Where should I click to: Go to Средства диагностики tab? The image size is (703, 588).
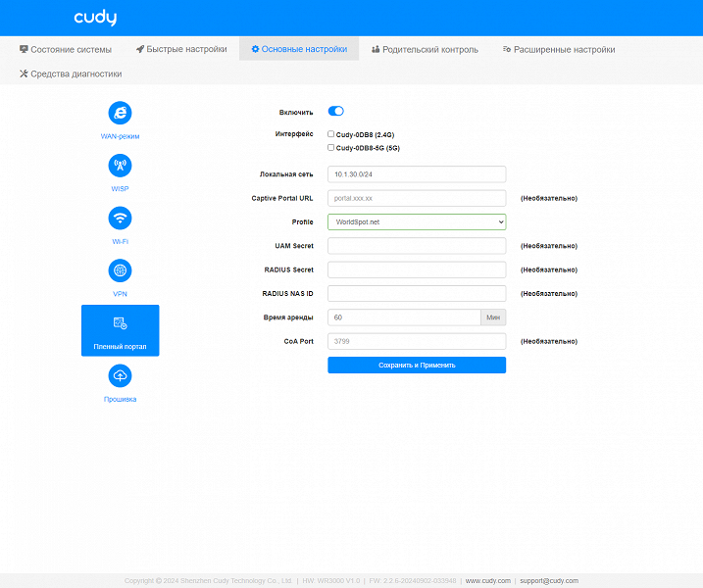71,73
